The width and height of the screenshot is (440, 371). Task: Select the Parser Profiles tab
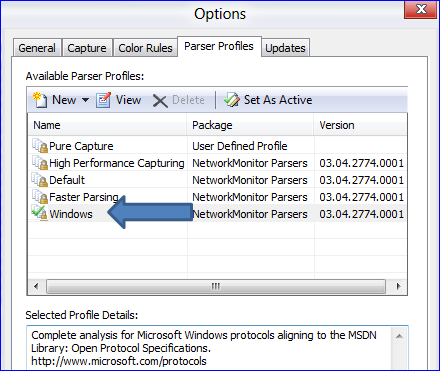click(x=219, y=46)
